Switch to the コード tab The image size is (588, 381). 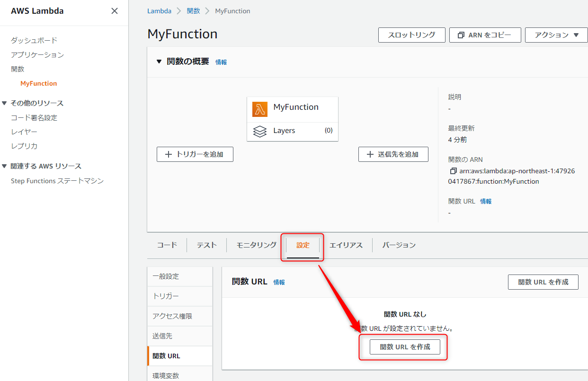167,245
